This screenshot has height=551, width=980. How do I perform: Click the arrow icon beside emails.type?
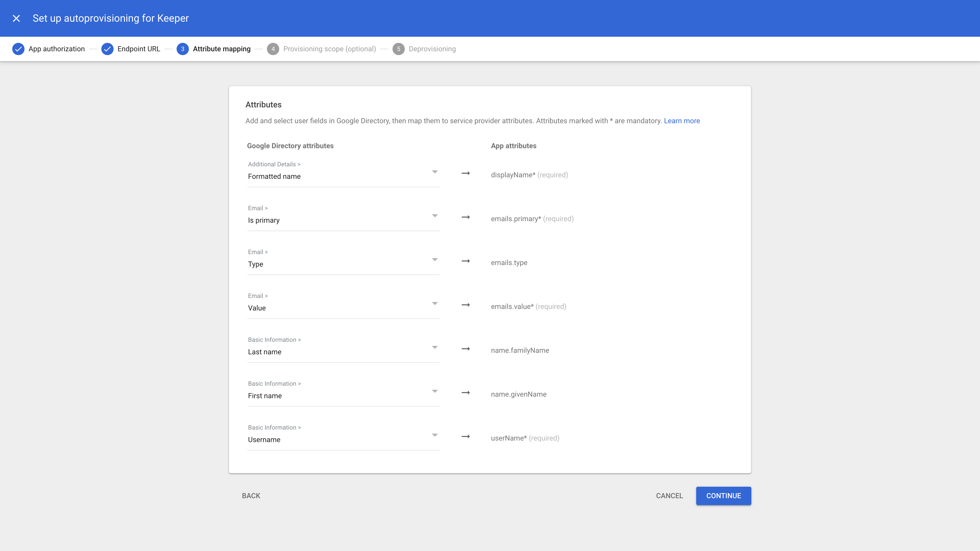tap(466, 261)
